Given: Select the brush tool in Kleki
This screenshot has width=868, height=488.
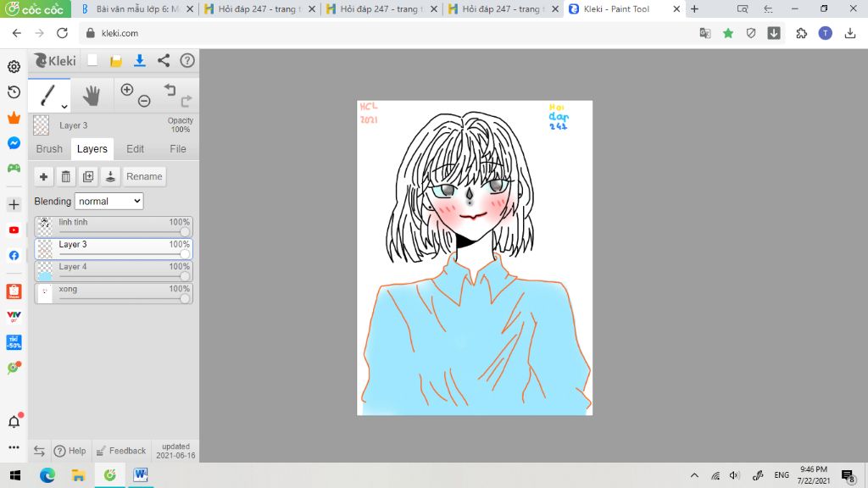Looking at the screenshot, I should (47, 95).
